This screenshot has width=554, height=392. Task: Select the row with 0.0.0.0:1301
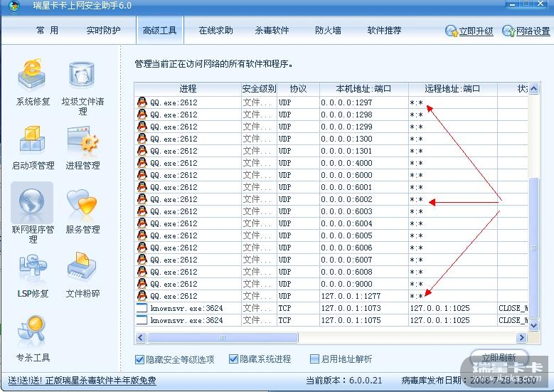point(331,151)
